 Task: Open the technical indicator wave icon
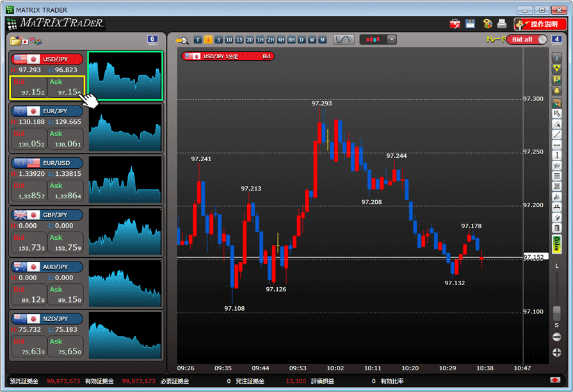tap(344, 40)
